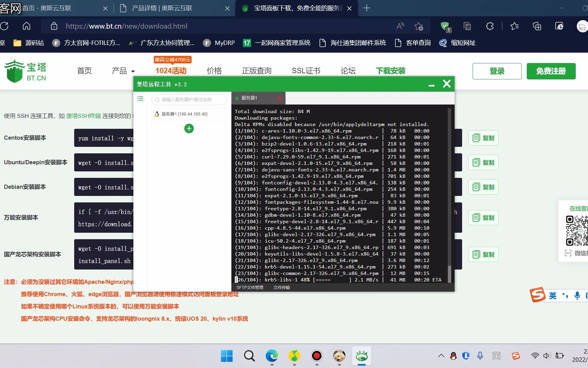Click the address bar URL
Screen dimensions: 588x368
[127, 26]
